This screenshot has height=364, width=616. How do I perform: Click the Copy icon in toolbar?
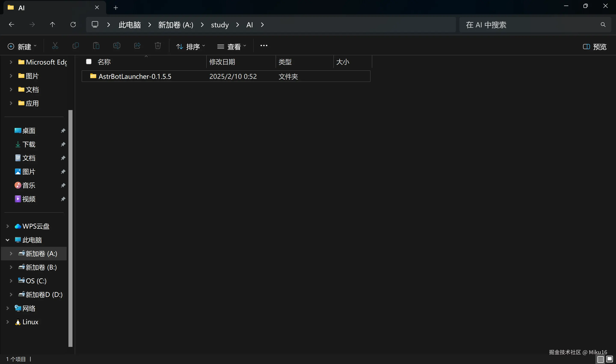coord(76,46)
